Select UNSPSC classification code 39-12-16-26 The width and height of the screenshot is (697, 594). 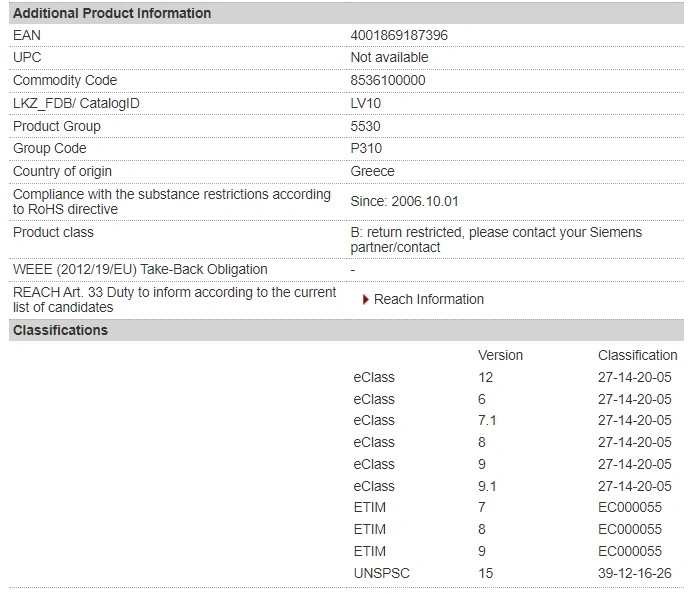[x=634, y=573]
